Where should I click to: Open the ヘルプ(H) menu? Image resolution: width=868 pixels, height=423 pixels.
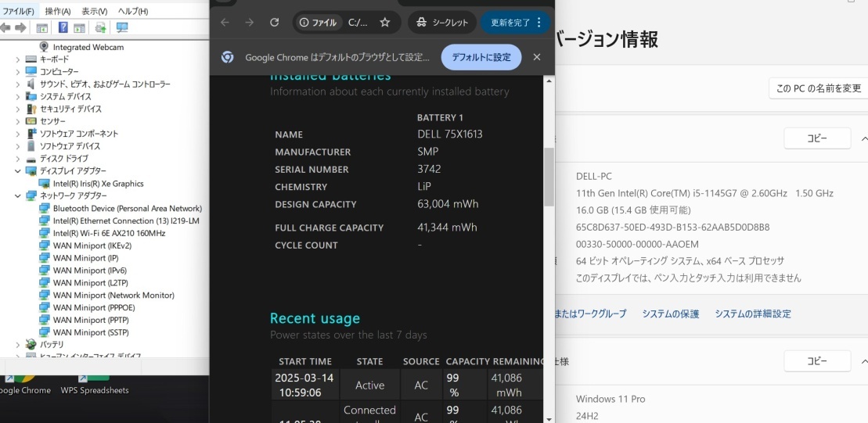click(133, 11)
